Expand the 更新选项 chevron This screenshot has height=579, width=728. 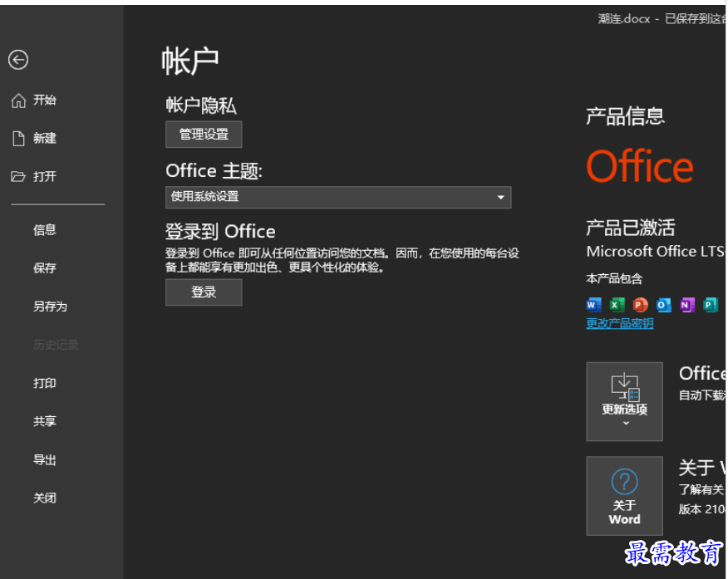626,423
